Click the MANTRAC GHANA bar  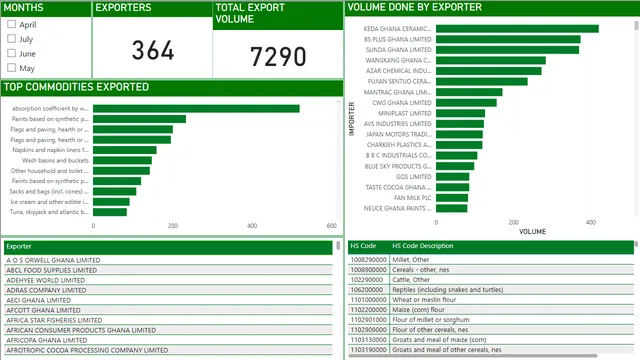tap(469, 92)
